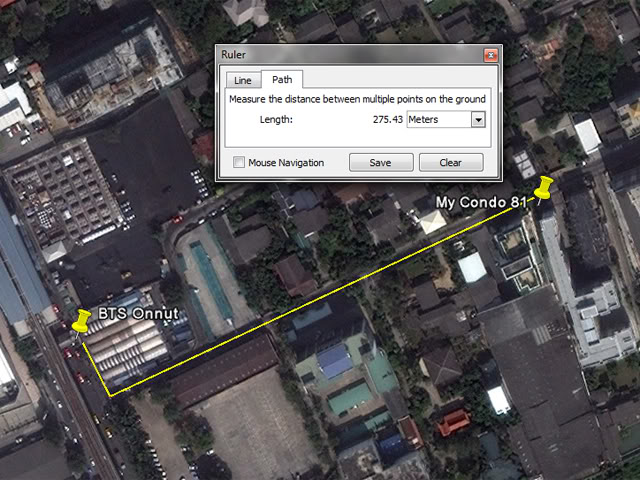Click the Meters combo box field
Image resolution: width=640 pixels, height=480 pixels.
pos(446,120)
